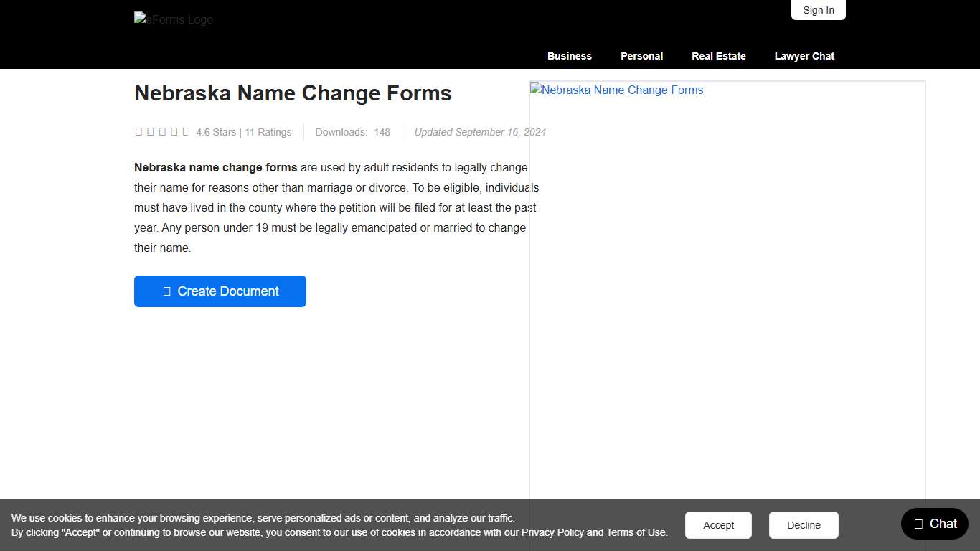Open the Terms of Use link

(x=636, y=532)
